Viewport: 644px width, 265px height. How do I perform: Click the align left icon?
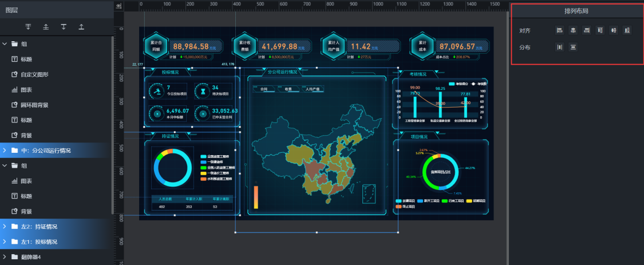click(560, 30)
